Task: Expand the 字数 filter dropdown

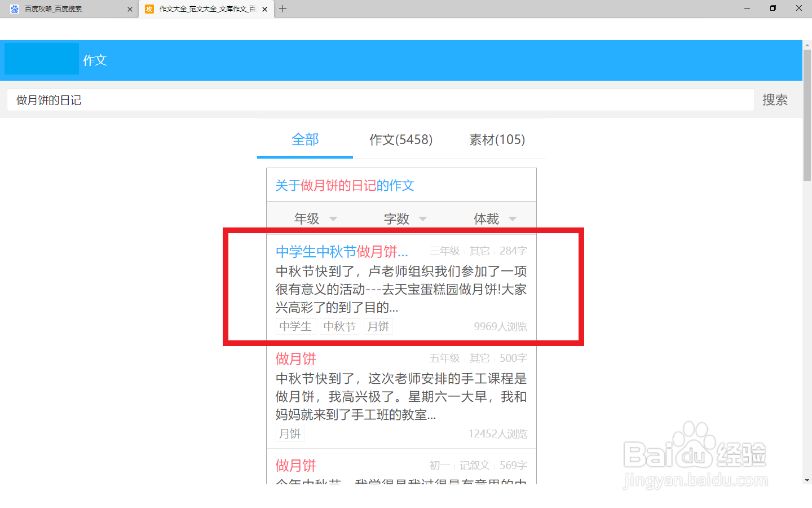Action: pyautogui.click(x=405, y=218)
